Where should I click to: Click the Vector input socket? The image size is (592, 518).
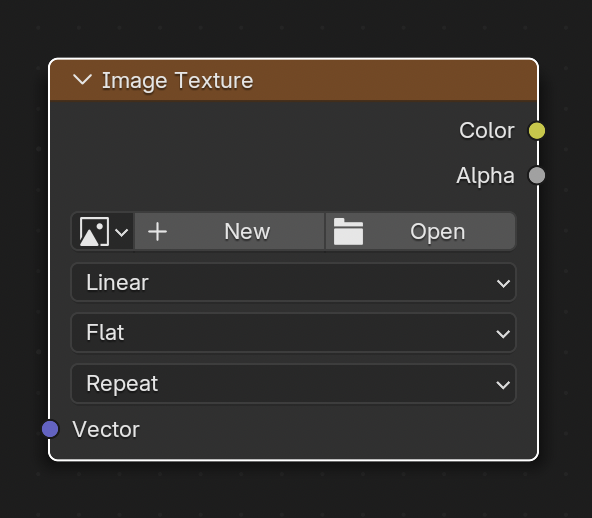(x=50, y=429)
